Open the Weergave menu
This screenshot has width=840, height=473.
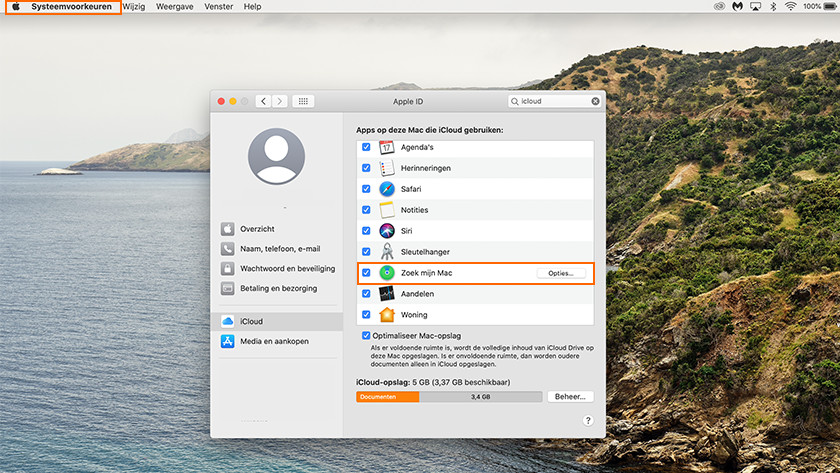coord(174,6)
